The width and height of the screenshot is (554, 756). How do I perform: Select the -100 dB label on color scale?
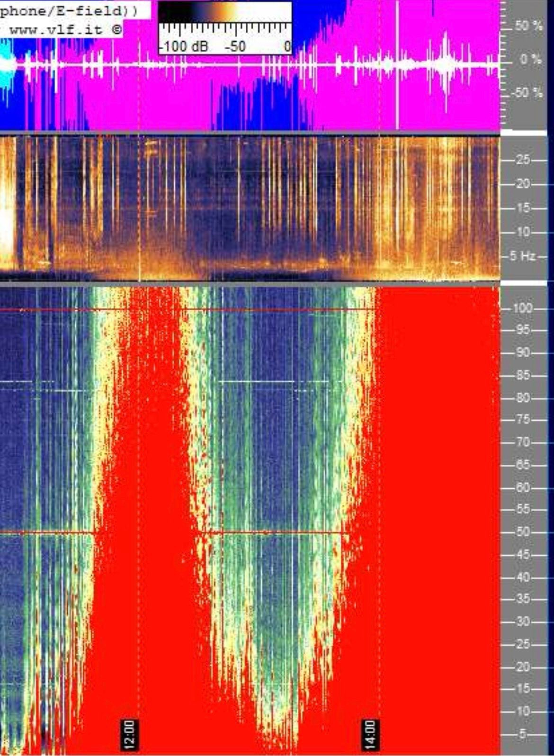[x=184, y=46]
